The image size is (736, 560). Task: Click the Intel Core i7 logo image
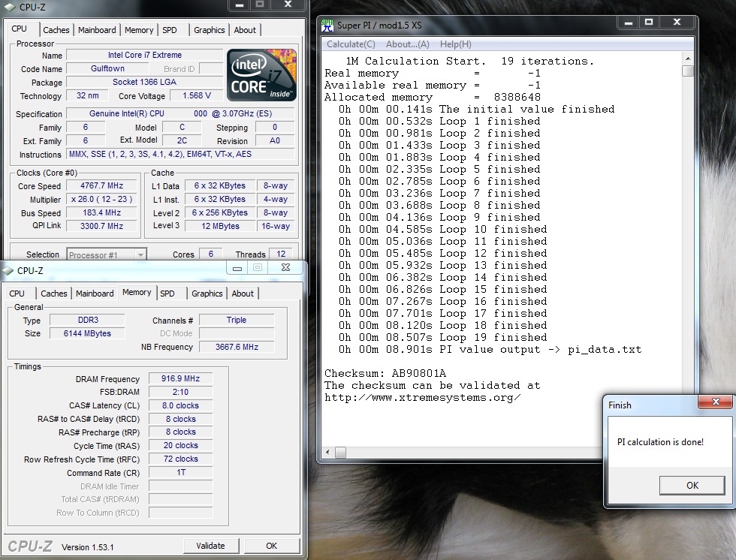coord(262,75)
